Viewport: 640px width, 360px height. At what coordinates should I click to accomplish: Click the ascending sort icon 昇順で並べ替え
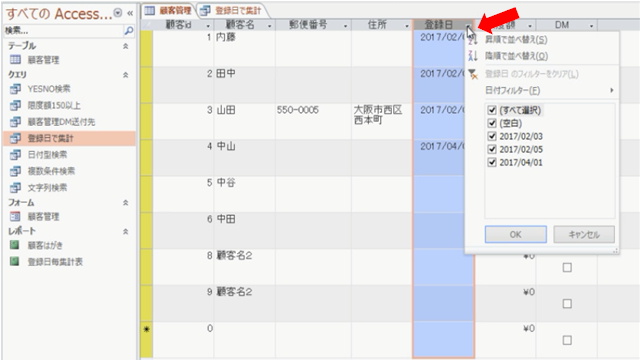[x=473, y=40]
